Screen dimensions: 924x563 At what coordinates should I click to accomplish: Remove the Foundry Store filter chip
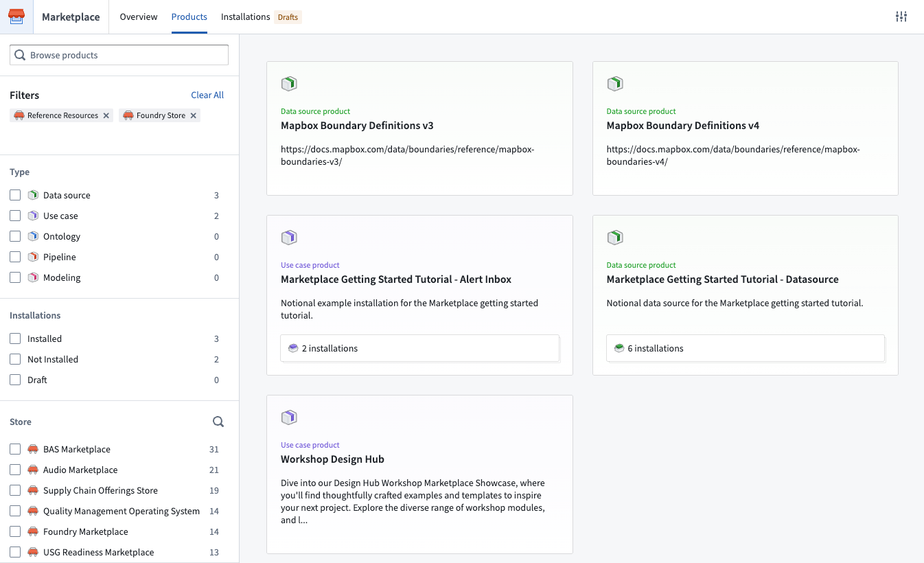(194, 115)
